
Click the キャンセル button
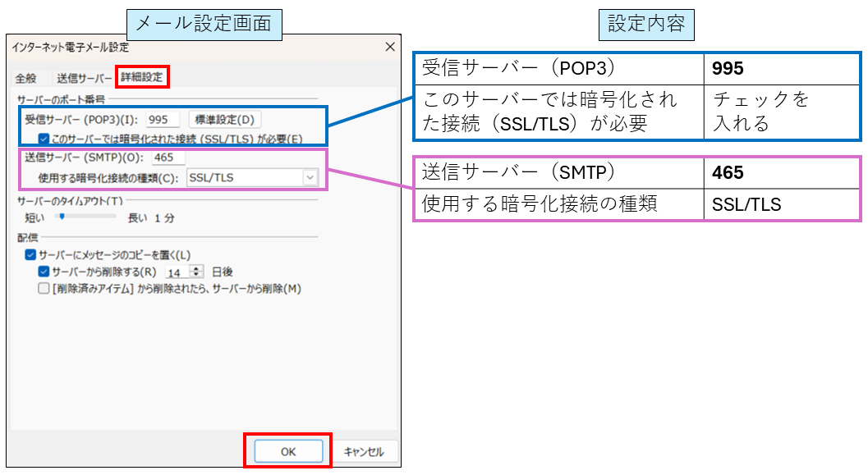[x=365, y=450]
